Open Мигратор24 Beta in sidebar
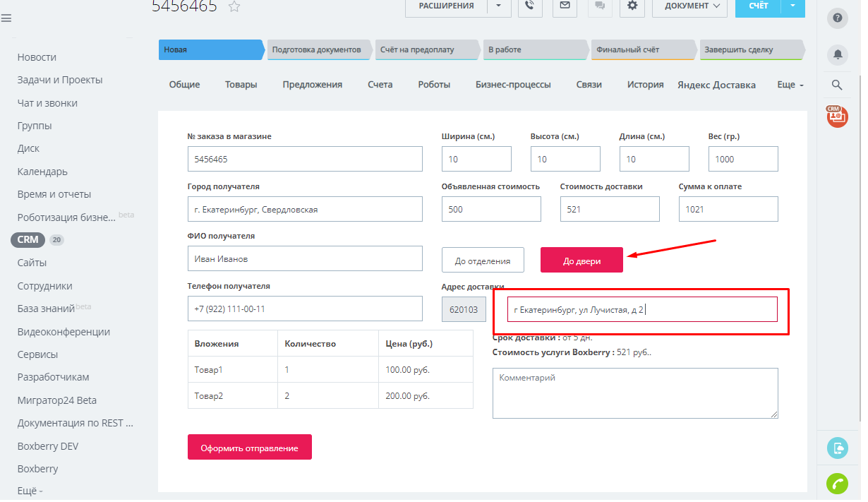 tap(57, 400)
